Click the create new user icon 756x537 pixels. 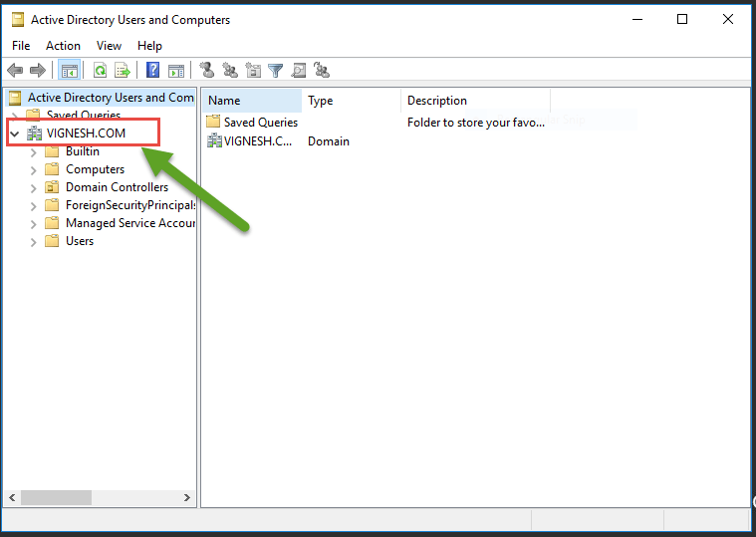click(207, 70)
